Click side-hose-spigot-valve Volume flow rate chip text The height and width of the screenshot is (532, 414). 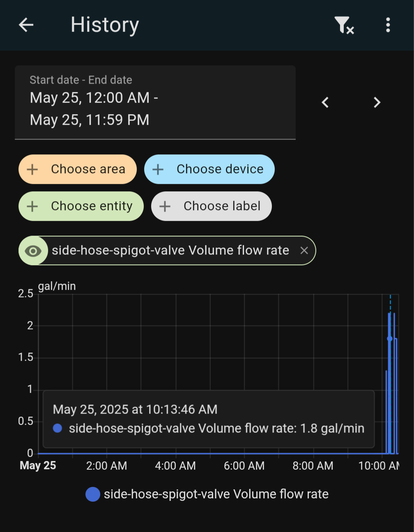[170, 250]
